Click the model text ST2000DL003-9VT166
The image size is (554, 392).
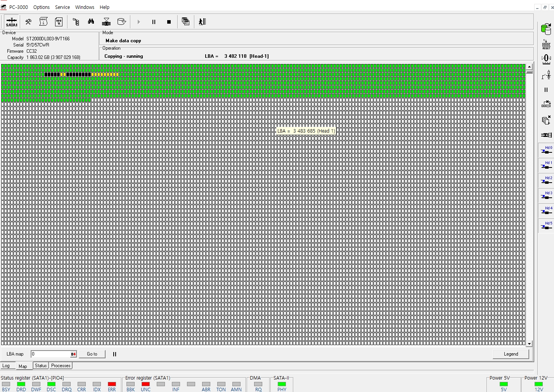coord(48,39)
